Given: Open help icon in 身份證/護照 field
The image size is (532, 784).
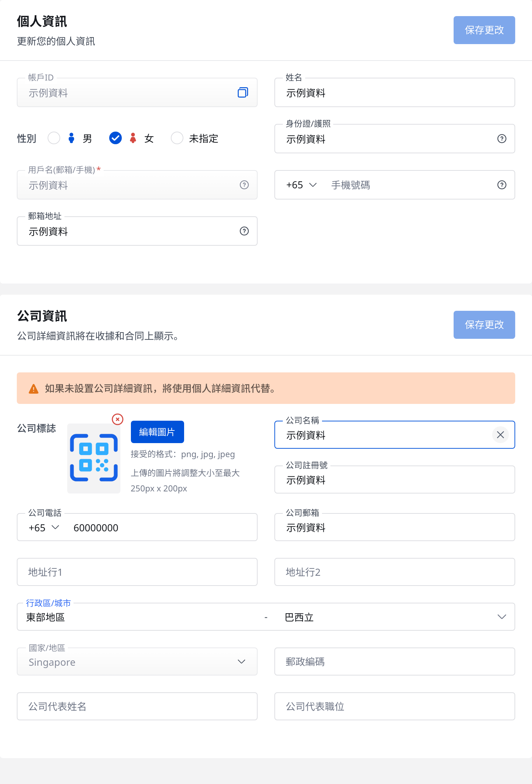Looking at the screenshot, I should point(502,139).
